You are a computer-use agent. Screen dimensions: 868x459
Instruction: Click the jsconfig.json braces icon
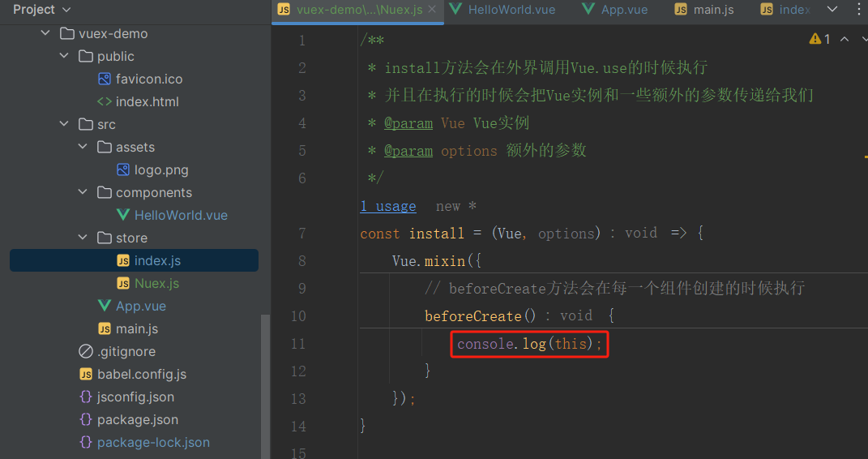[86, 397]
